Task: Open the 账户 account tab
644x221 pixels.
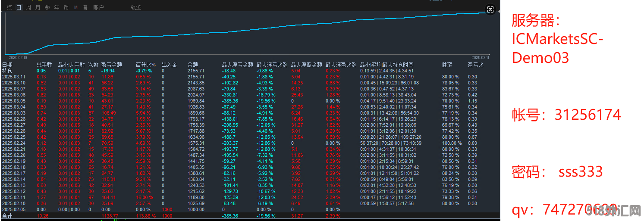Action: coord(99,7)
